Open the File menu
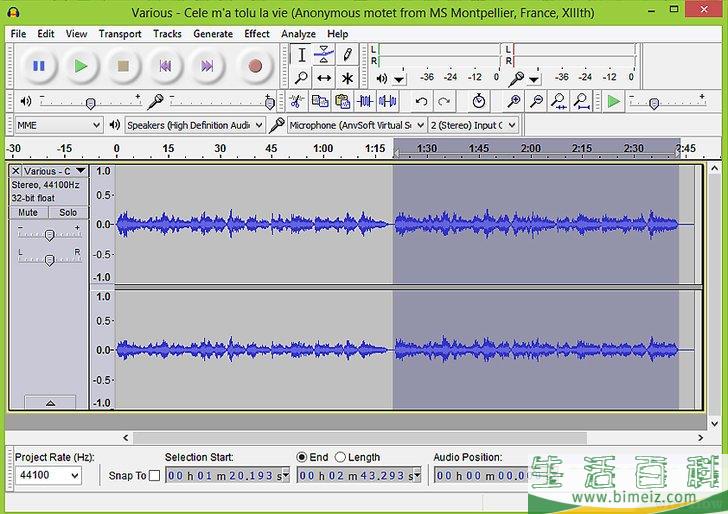Screen dimensions: 728x514 [x=18, y=34]
